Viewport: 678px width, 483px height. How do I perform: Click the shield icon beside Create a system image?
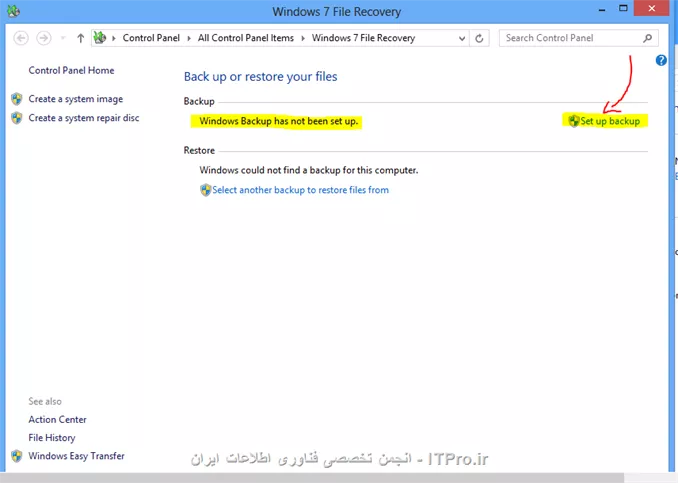click(16, 99)
